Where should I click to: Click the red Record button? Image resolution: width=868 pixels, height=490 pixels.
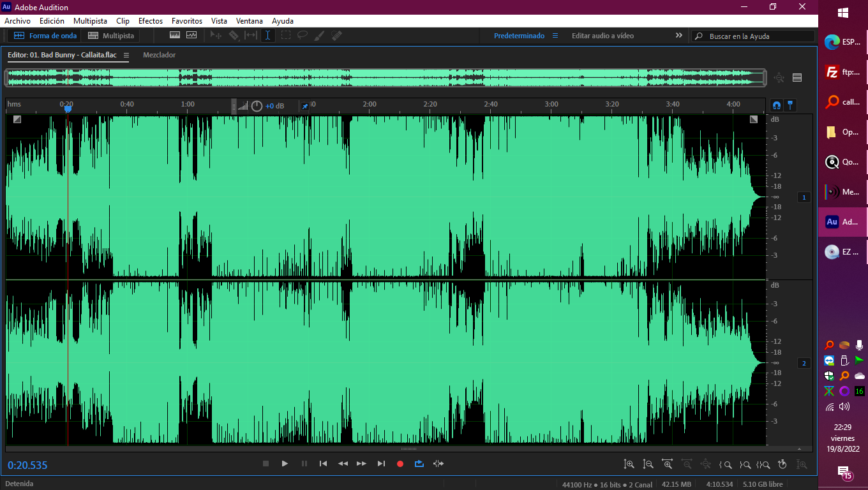tap(400, 464)
